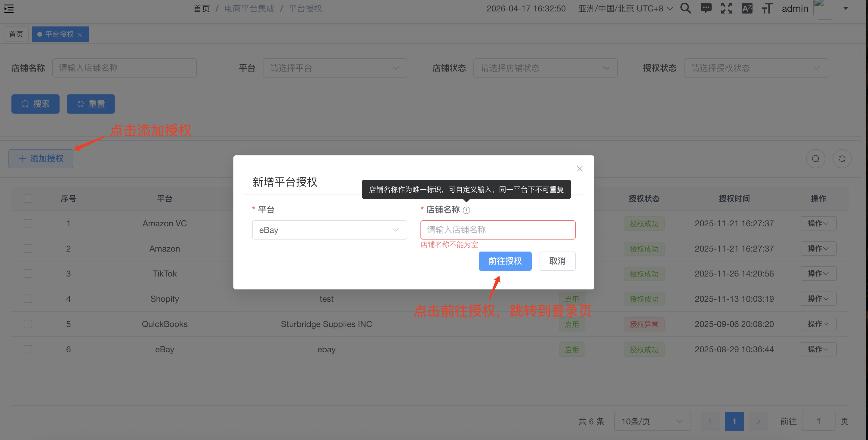
Task: Click the 授权时间 column header
Action: coord(734,199)
